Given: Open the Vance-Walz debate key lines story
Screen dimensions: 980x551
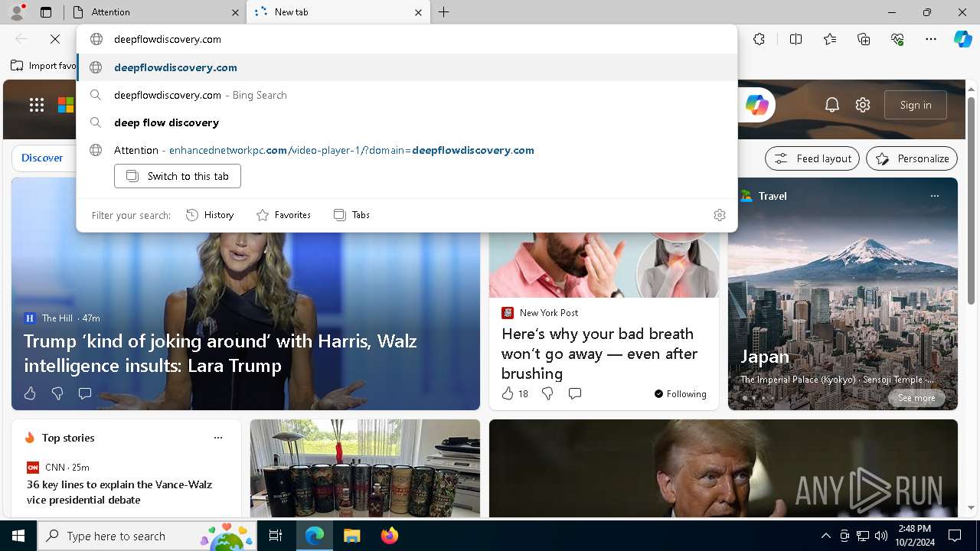Looking at the screenshot, I should click(x=119, y=492).
